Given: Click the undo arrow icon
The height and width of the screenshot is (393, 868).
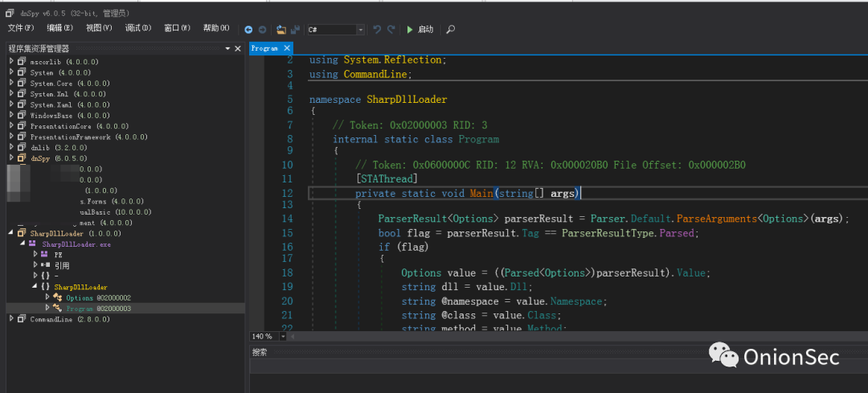Looking at the screenshot, I should [x=377, y=30].
